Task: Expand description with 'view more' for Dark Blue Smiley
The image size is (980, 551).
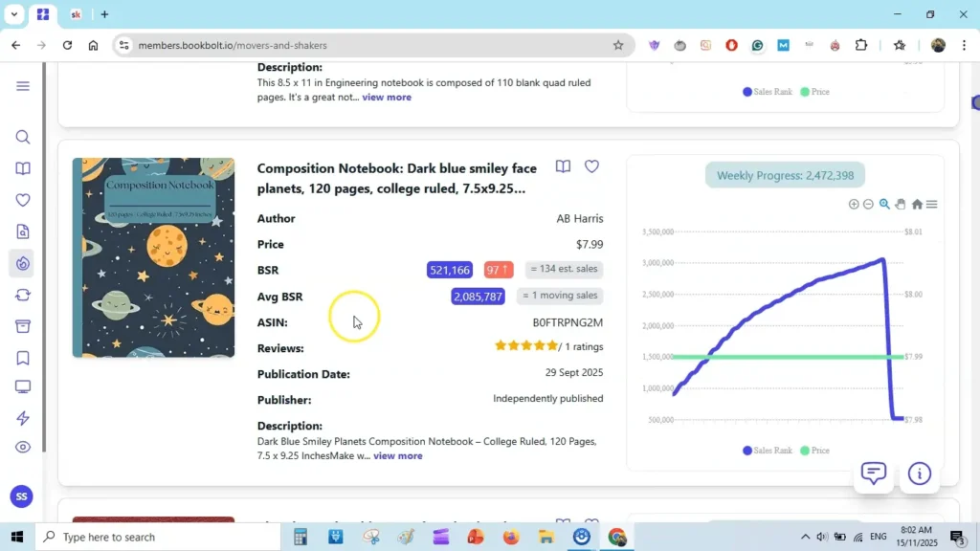Action: coord(397,455)
